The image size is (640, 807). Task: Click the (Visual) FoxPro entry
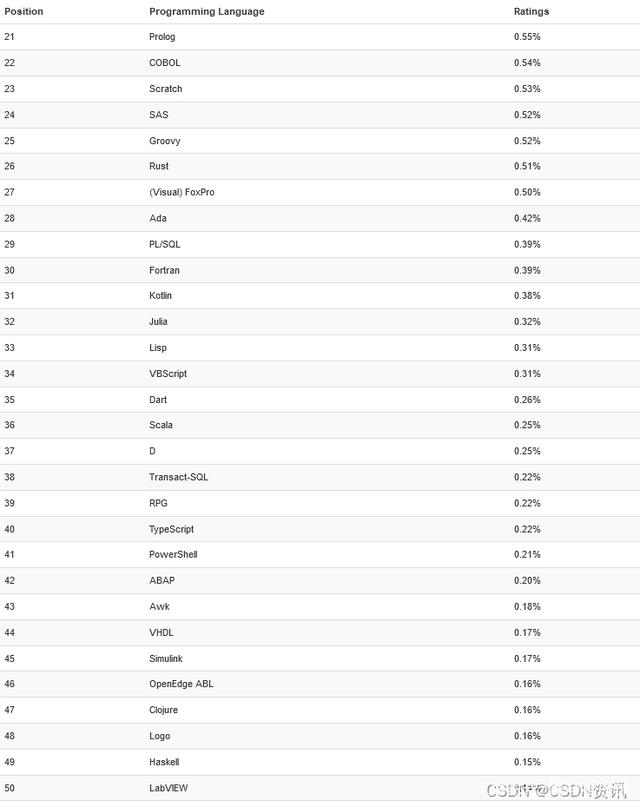pos(181,192)
